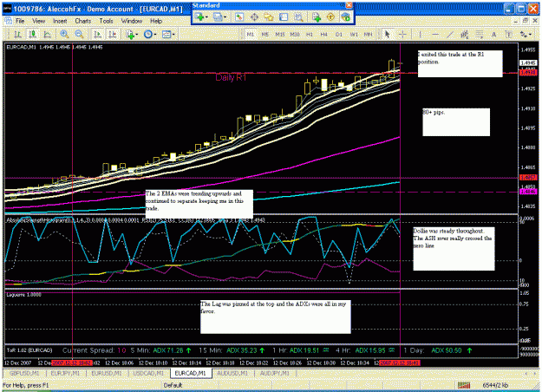Toggle the Expert Advisors icon

(x=345, y=17)
